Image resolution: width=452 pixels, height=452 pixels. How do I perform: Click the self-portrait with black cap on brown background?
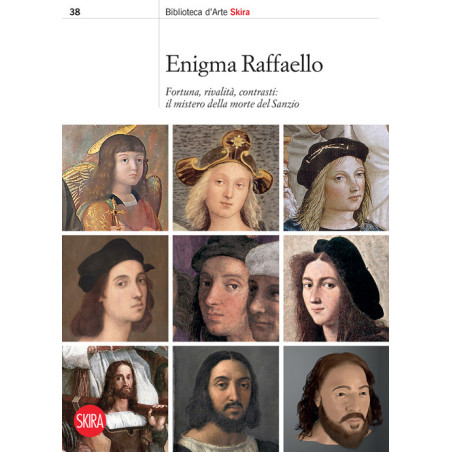[115, 288]
